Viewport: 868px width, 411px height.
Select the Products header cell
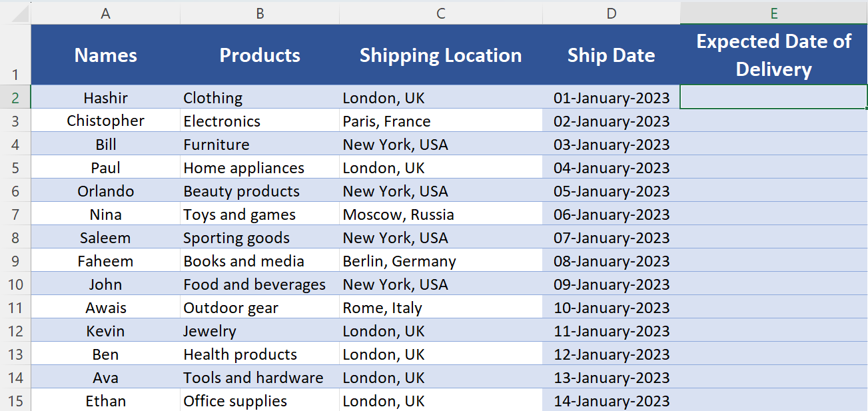(260, 55)
